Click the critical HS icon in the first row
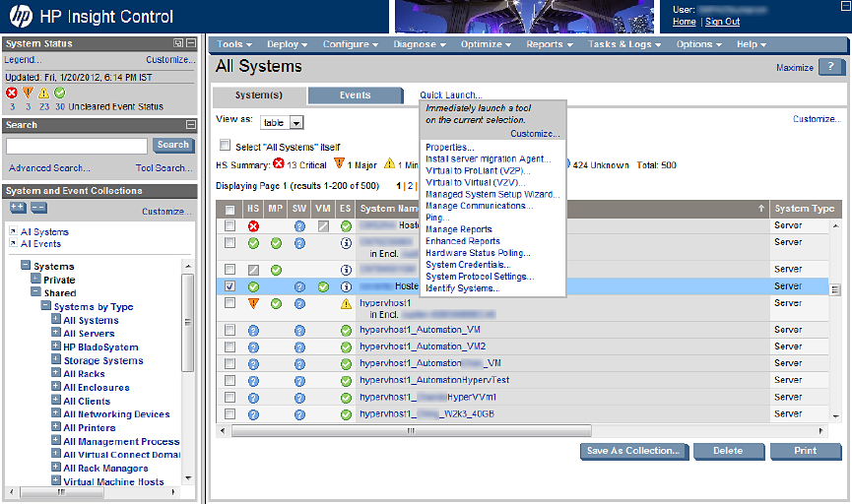Viewport: 852px width, 504px height. pyautogui.click(x=253, y=226)
